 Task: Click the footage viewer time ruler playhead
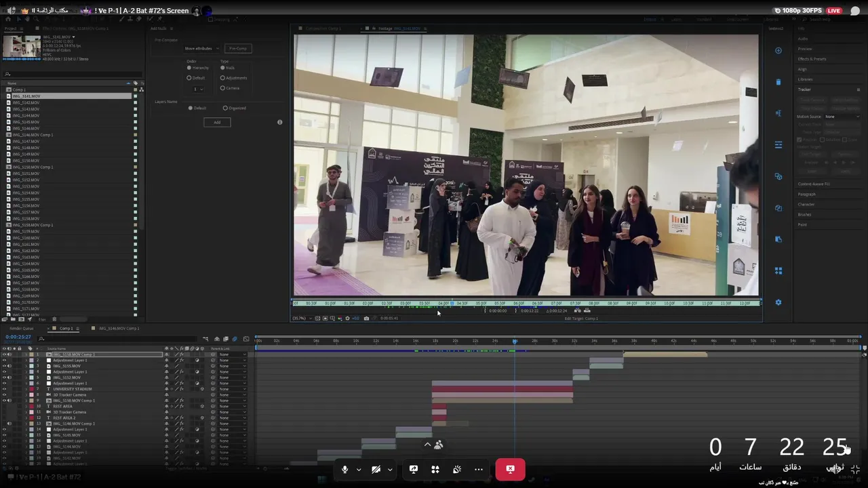[452, 303]
